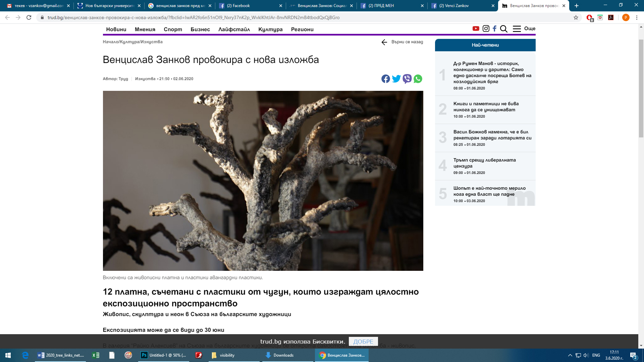Open the site's Facebook icon in header
The height and width of the screenshot is (362, 644).
494,28
